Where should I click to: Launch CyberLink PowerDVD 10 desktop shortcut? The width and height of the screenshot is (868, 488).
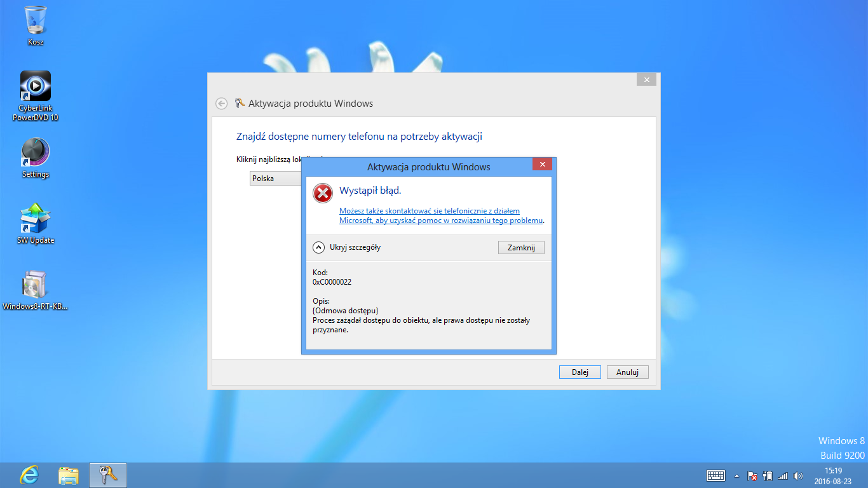pyautogui.click(x=36, y=96)
